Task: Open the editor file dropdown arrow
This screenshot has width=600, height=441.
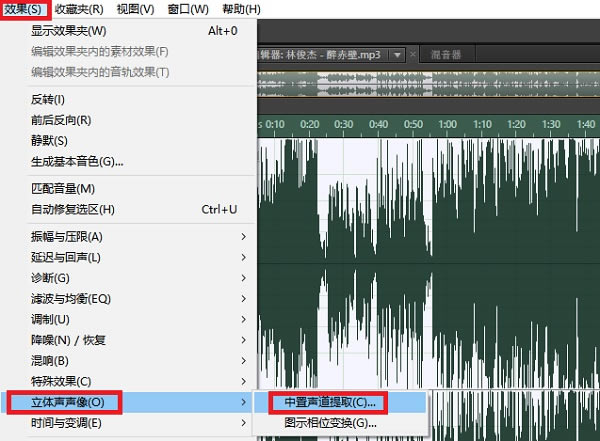Action: coord(397,54)
